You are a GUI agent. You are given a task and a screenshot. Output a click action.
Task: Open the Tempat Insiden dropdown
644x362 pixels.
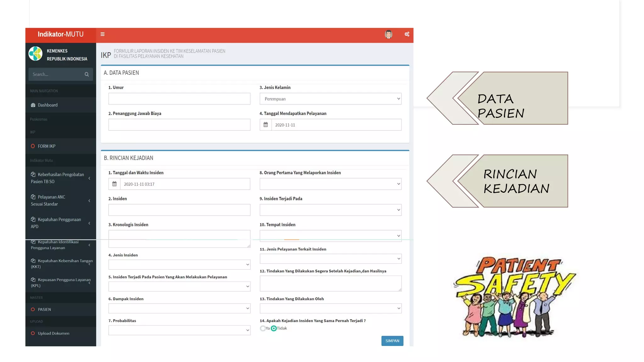click(330, 236)
